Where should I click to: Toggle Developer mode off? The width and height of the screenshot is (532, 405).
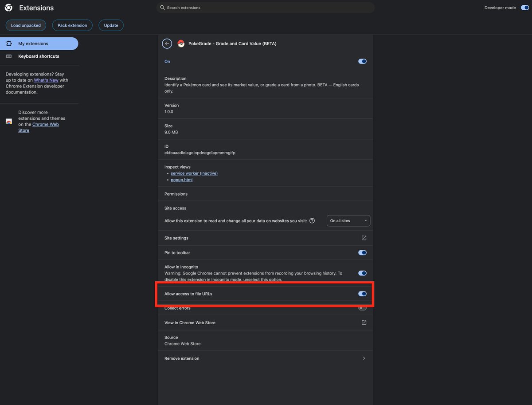tap(524, 8)
